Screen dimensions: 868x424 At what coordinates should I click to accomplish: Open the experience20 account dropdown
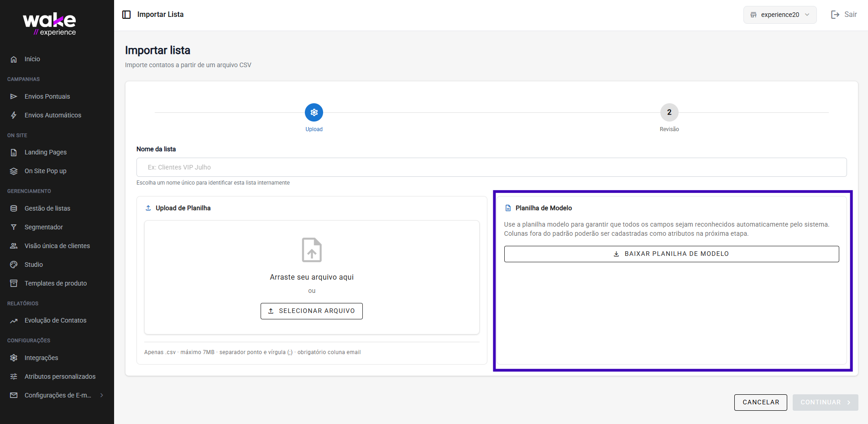(780, 15)
